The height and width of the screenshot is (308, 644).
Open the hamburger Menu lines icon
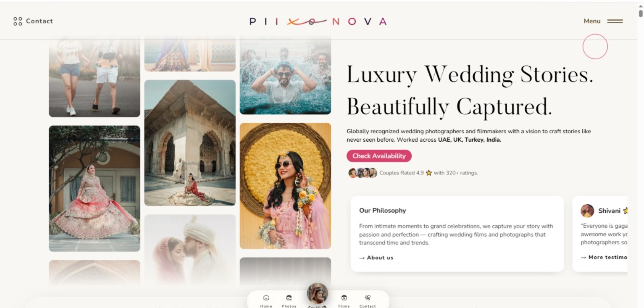(615, 21)
